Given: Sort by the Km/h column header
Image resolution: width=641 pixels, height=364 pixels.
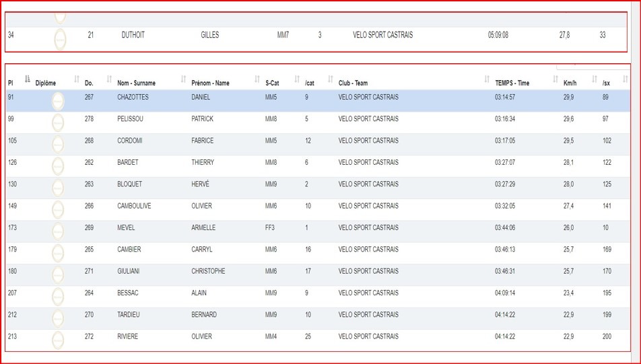Looking at the screenshot, I should [x=571, y=83].
